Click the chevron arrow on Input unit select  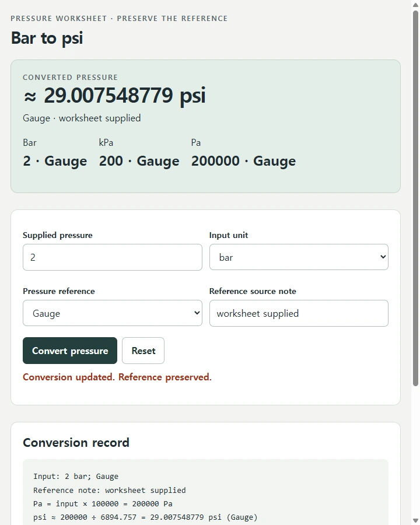click(x=383, y=257)
